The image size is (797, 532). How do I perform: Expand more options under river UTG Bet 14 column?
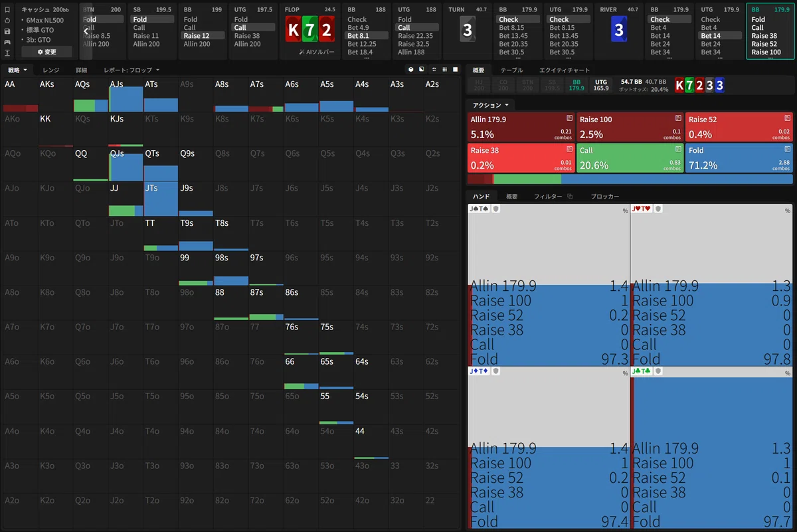pyautogui.click(x=720, y=58)
